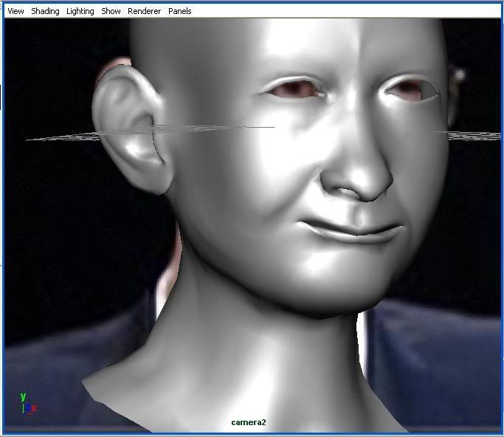This screenshot has width=504, height=437.
Task: Click the camera2 viewport label
Action: click(249, 422)
